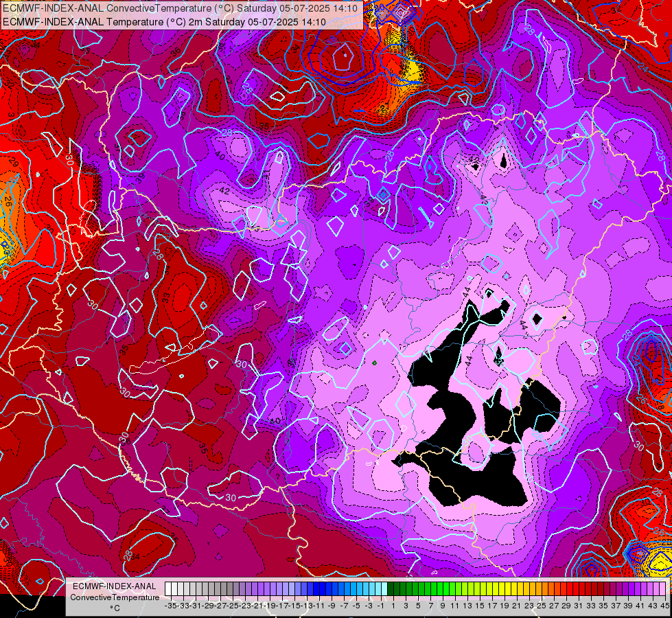The image size is (672, 618).
Task: Select the light pink legend swatch above 45
Action: tap(662, 589)
